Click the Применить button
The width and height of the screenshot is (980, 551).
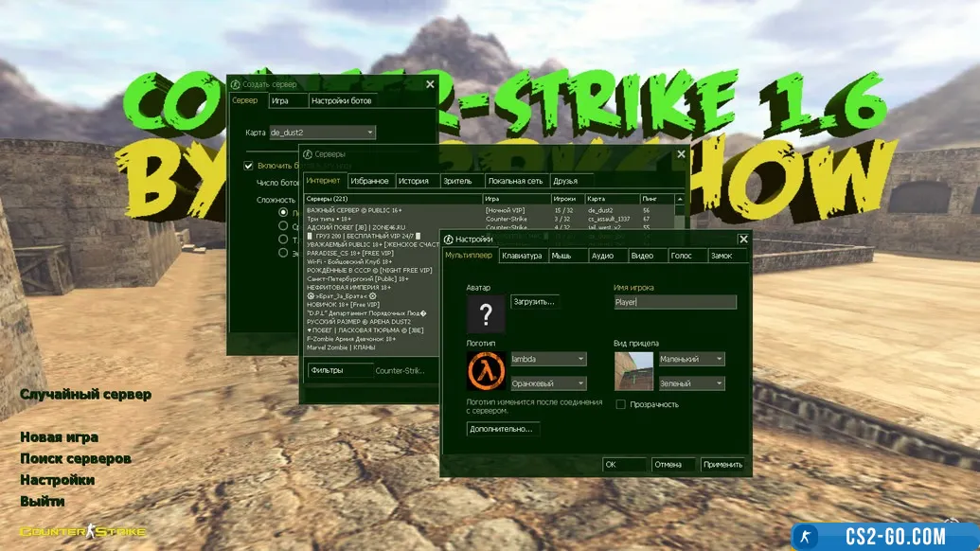[x=722, y=465]
